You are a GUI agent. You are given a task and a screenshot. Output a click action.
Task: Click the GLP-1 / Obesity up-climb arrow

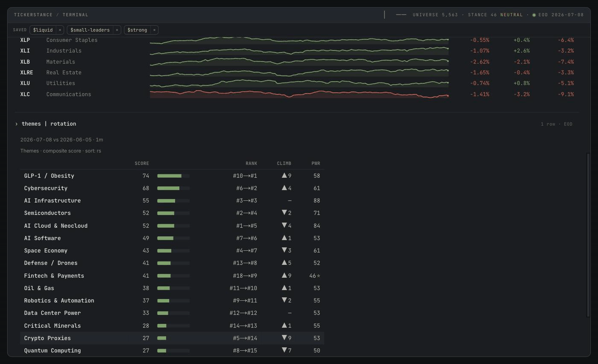tap(284, 176)
